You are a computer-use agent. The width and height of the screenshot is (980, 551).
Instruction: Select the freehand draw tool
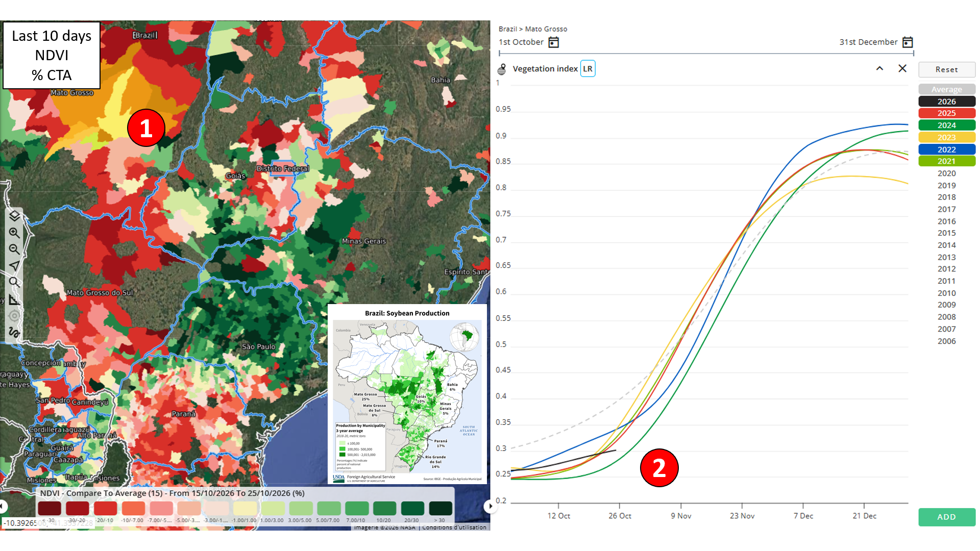coord(14,332)
